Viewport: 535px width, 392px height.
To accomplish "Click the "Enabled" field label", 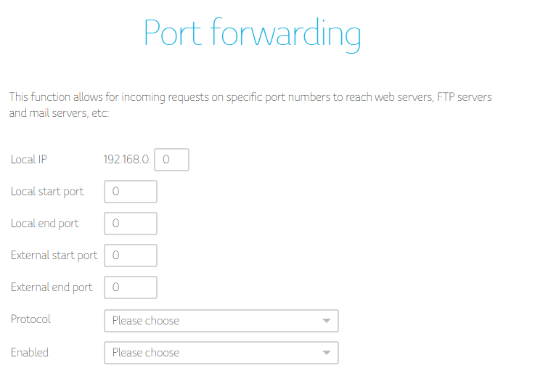I will click(30, 353).
